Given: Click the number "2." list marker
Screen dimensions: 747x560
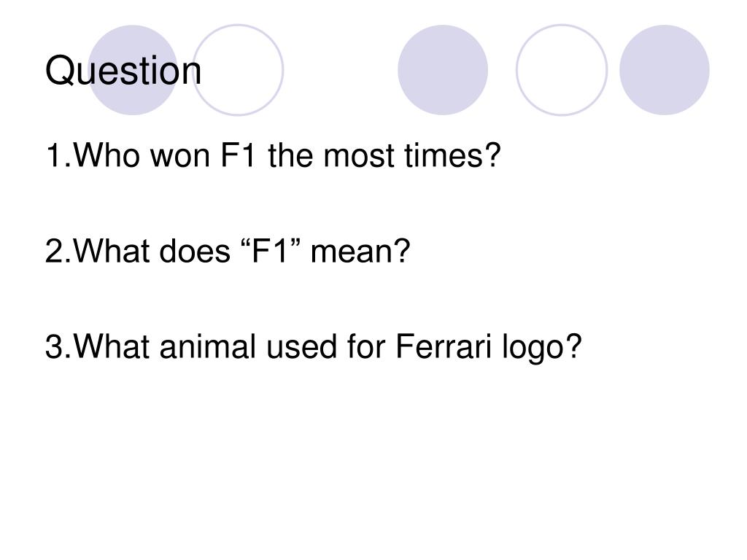Looking at the screenshot, I should (58, 251).
